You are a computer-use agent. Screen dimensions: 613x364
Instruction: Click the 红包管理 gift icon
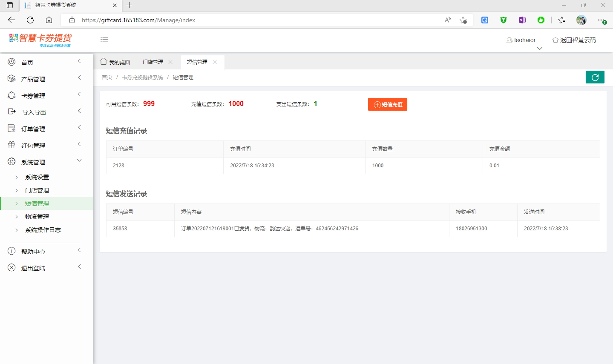(x=12, y=145)
